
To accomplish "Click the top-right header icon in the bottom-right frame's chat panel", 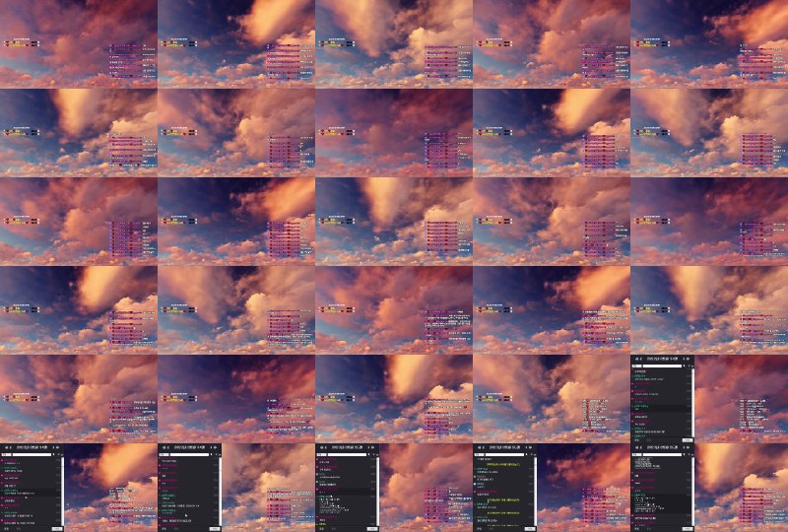I will pos(689,449).
